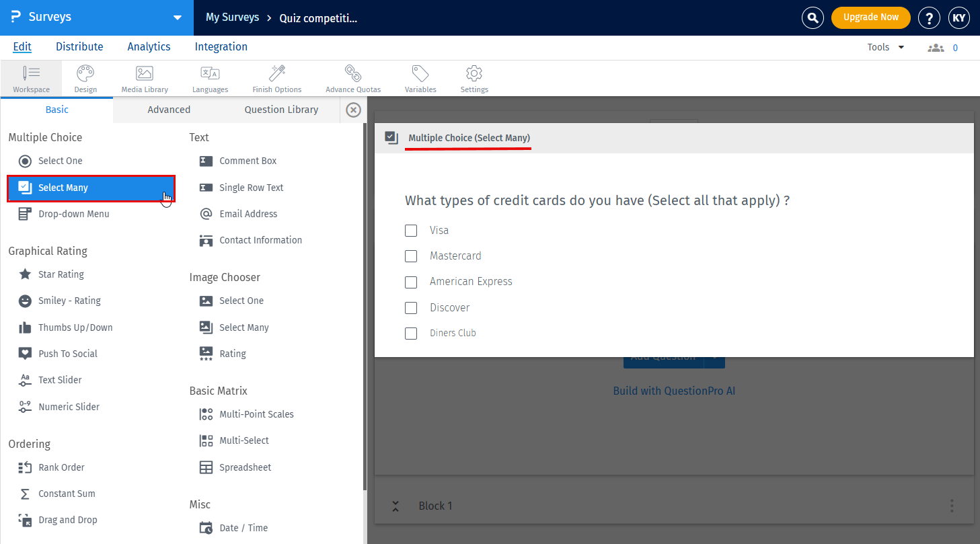Open the Design icon in the toolbar
This screenshot has height=544, width=980.
tap(85, 77)
